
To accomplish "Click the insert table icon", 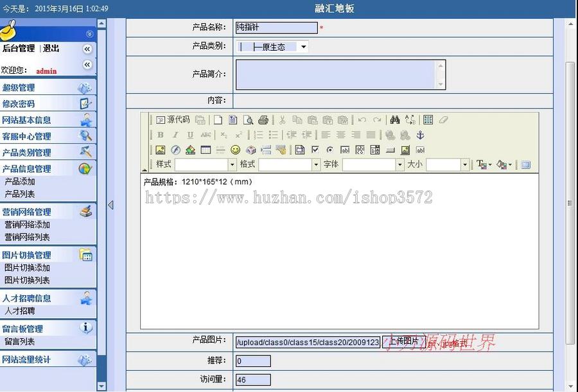I will tap(206, 150).
